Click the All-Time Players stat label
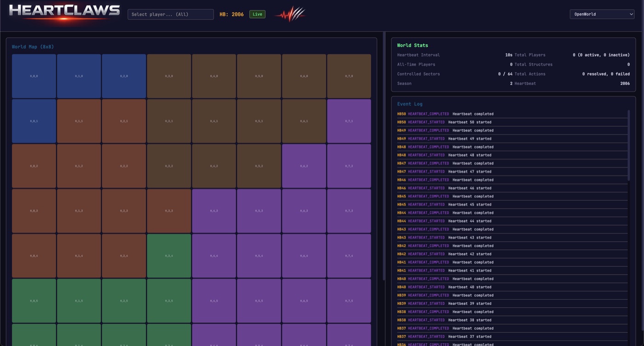Screen dimensions: 644x346 (416, 65)
